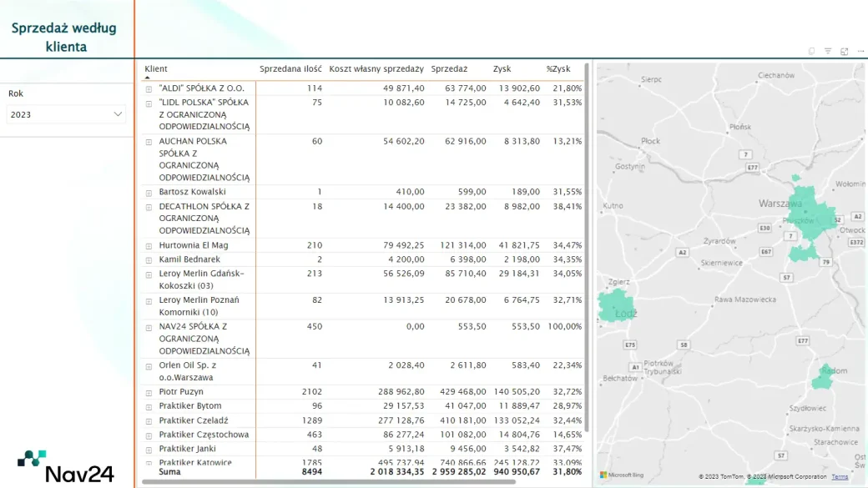Open the filters icon above the map
868x488 pixels.
tap(828, 51)
